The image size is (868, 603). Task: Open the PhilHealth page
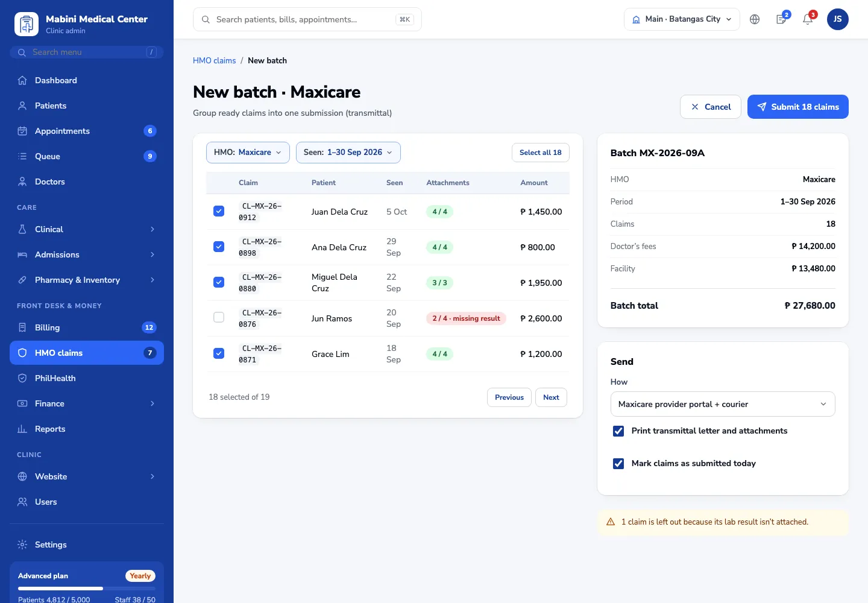tap(87, 378)
